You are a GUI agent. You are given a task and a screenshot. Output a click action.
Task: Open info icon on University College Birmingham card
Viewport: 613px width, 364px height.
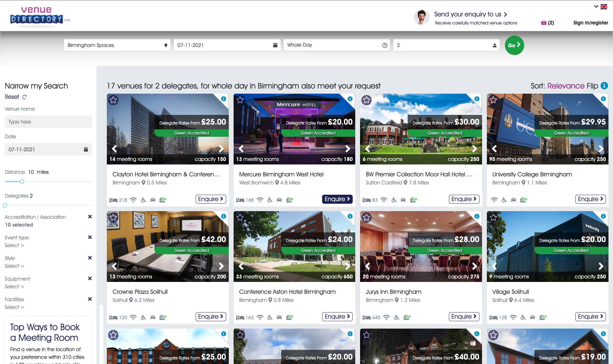click(x=603, y=99)
